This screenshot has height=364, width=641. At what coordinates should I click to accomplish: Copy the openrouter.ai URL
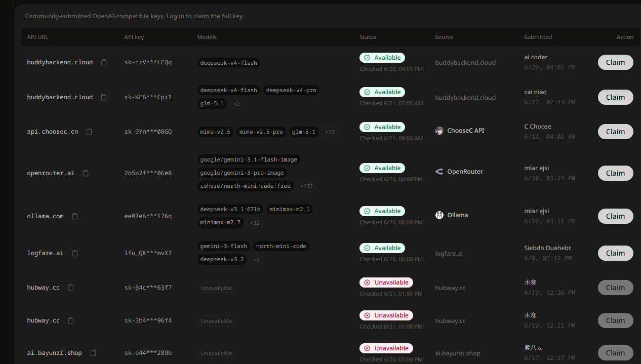[x=86, y=173]
